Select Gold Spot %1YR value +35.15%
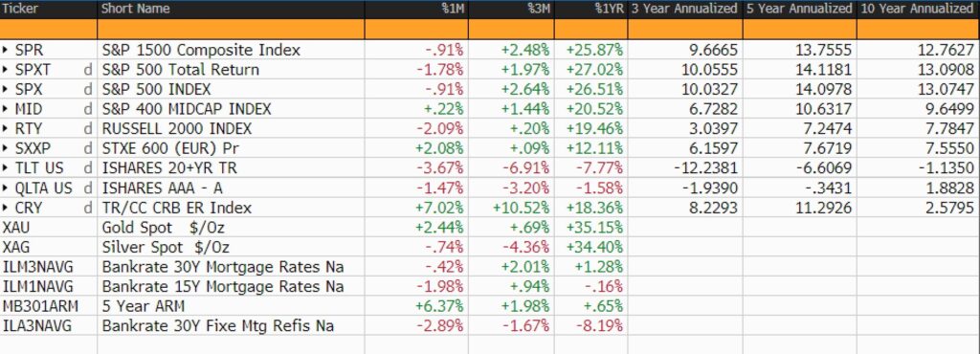The width and height of the screenshot is (980, 354). pos(593,228)
